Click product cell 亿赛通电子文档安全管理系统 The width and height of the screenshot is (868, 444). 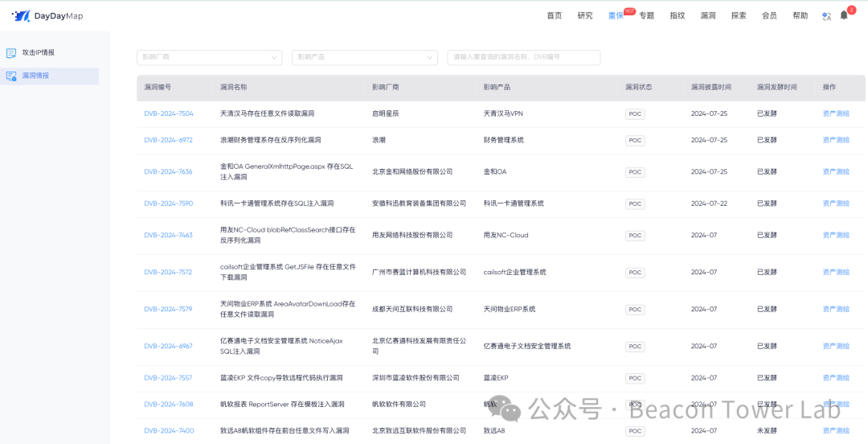527,346
